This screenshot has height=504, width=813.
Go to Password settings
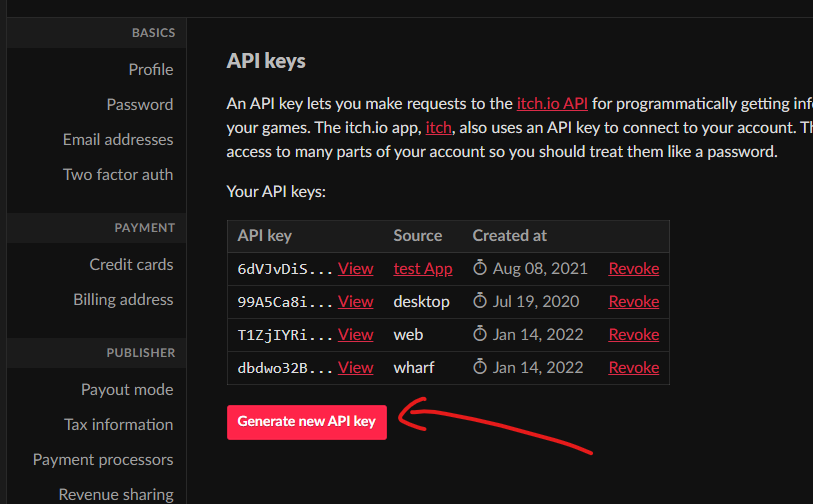[x=140, y=104]
